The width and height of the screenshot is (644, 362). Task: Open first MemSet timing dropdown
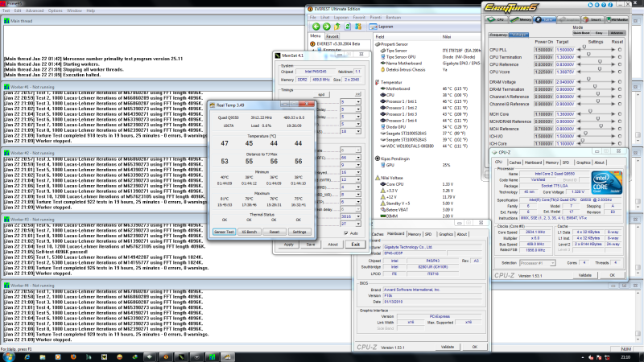[x=351, y=102]
